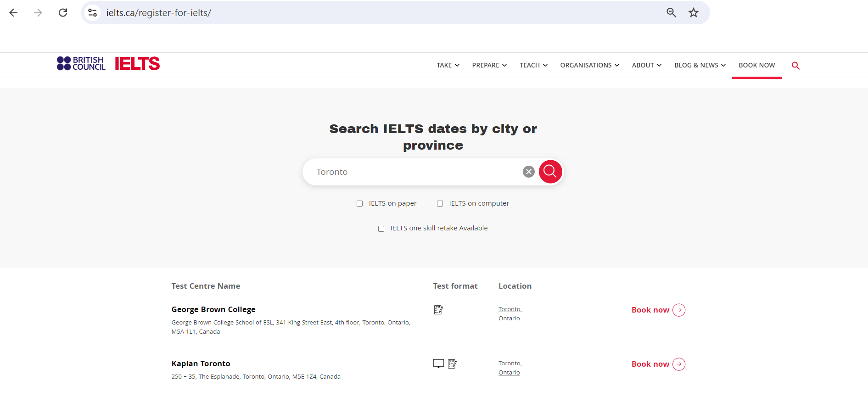This screenshot has height=397, width=868.
Task: Open site information icon in address bar
Action: pyautogui.click(x=93, y=13)
